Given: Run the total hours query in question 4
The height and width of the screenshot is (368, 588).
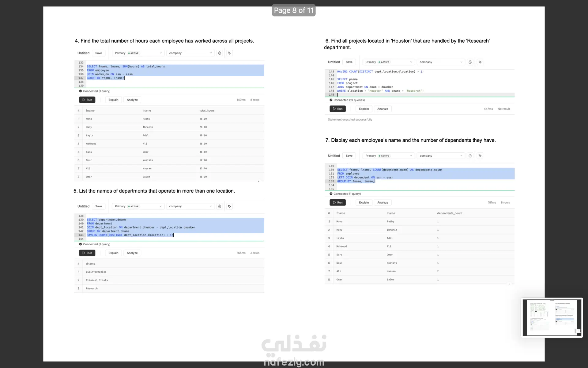Looking at the screenshot, I should coord(87,100).
